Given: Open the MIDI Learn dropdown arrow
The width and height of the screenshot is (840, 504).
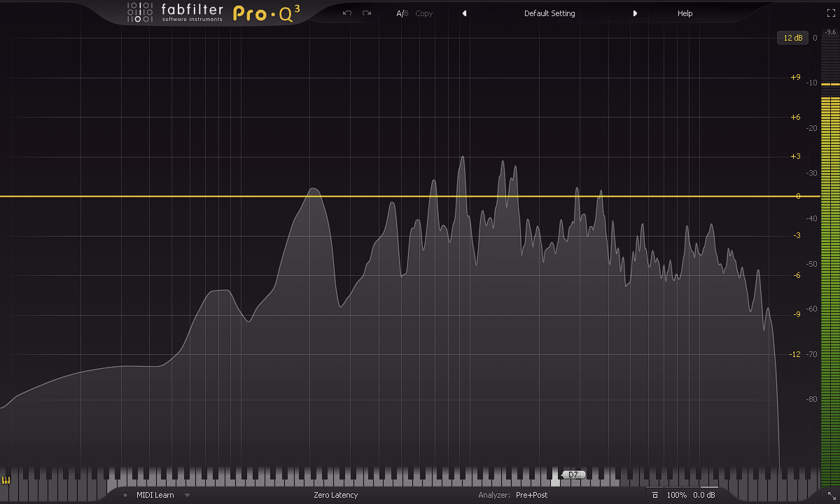Looking at the screenshot, I should pyautogui.click(x=187, y=495).
